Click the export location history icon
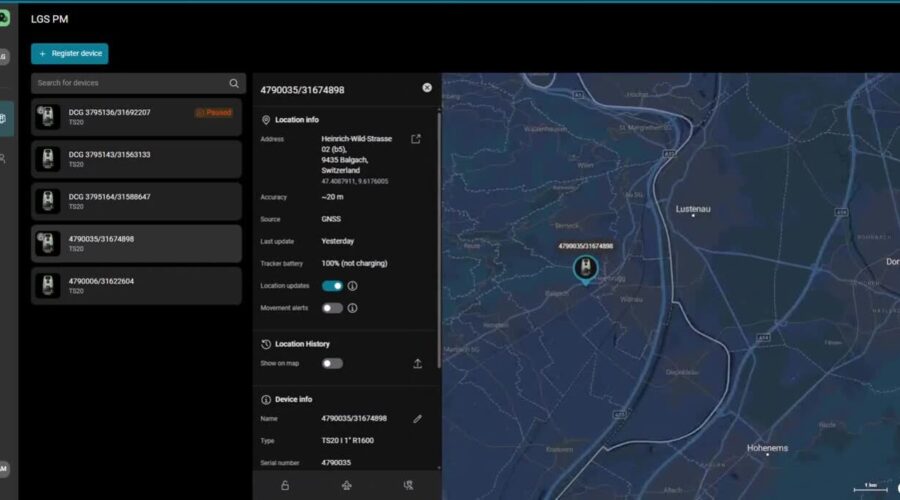The height and width of the screenshot is (500, 900). 417,364
